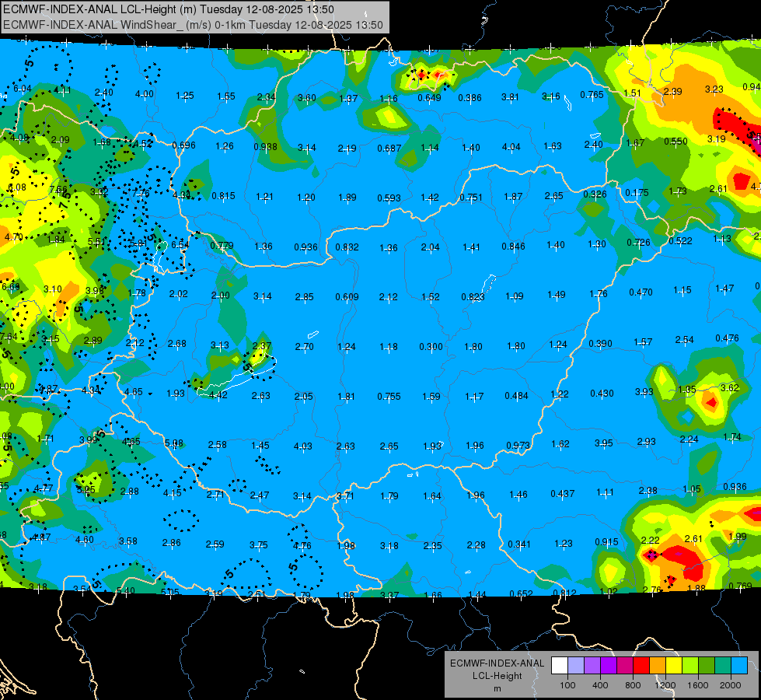
Task: Click the wind shear value 0.470
Action: click(x=641, y=292)
